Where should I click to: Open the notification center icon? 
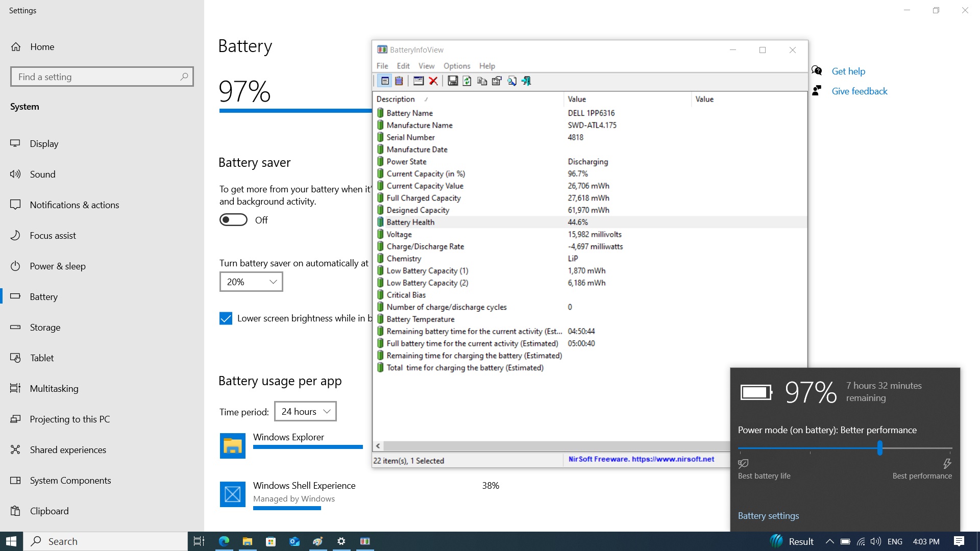[x=959, y=541]
